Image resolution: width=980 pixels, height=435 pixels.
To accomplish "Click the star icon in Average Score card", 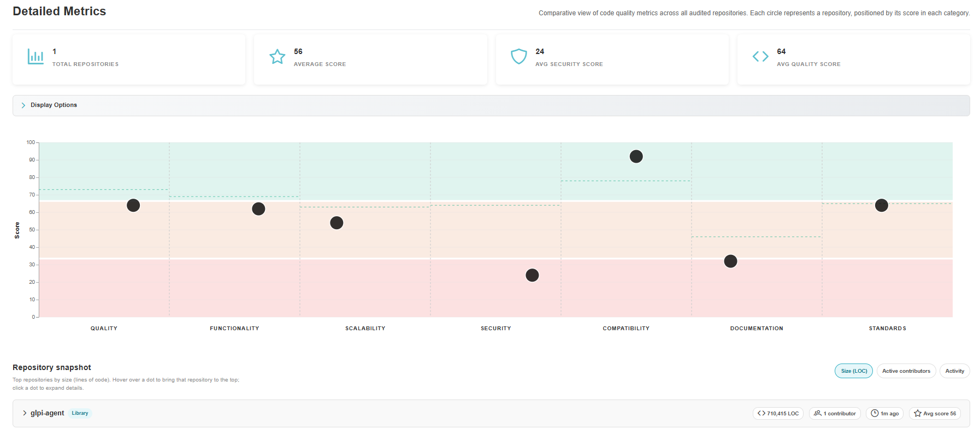I will 278,57.
